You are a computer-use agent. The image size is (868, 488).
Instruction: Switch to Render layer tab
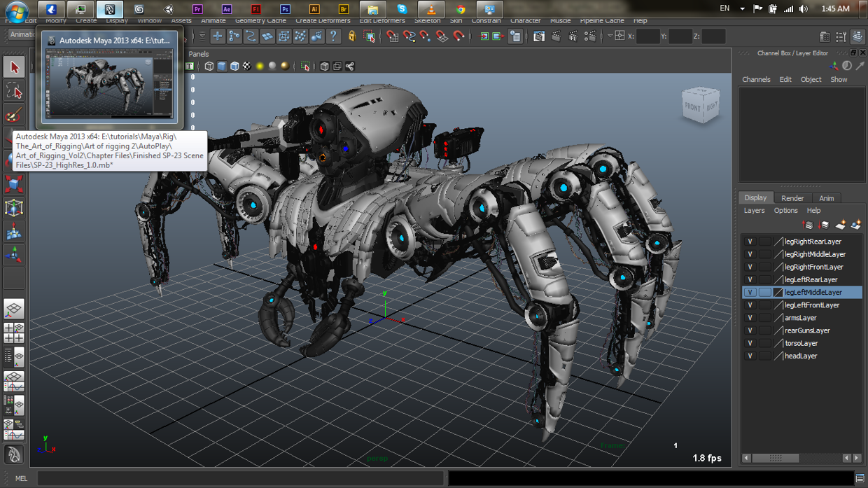(x=792, y=198)
